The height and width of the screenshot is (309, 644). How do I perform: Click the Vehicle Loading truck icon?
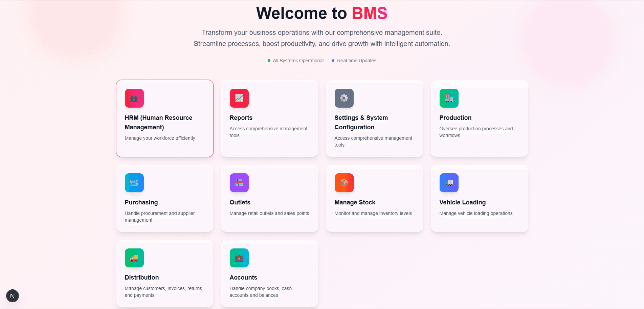(449, 183)
